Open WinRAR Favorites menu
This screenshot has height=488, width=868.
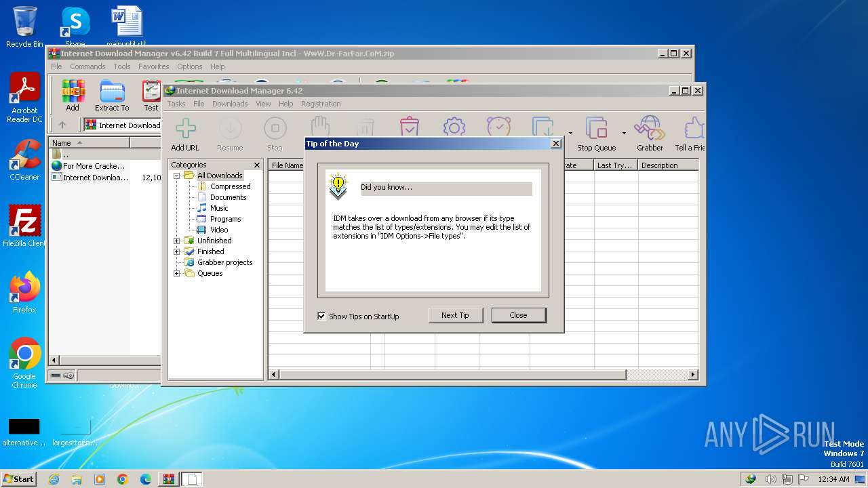[x=154, y=66]
